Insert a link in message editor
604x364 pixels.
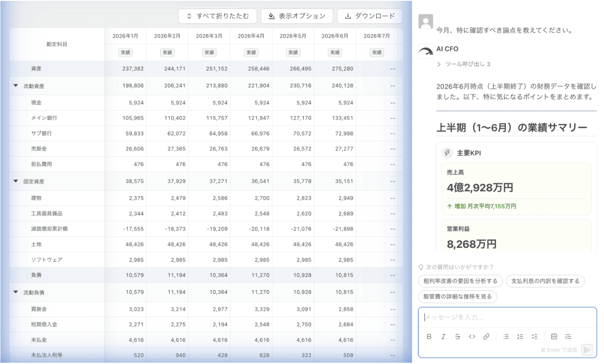click(486, 337)
